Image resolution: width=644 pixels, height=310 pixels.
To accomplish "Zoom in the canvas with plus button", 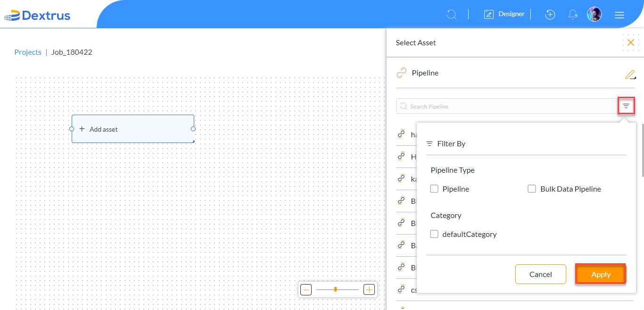I will 369,290.
